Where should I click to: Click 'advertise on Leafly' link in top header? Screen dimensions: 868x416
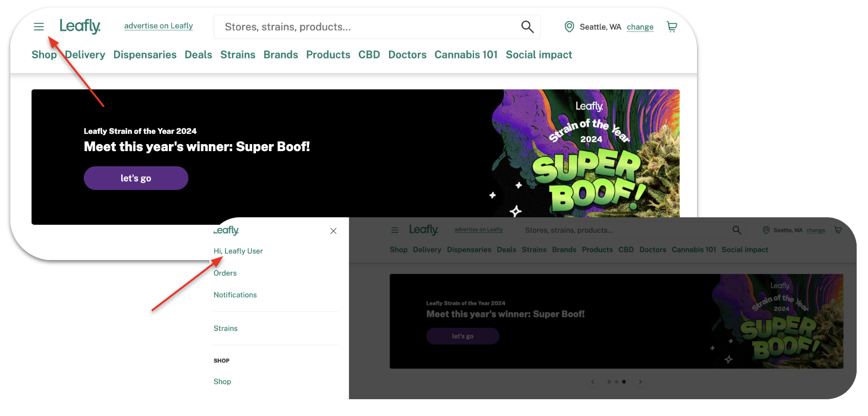(x=159, y=26)
